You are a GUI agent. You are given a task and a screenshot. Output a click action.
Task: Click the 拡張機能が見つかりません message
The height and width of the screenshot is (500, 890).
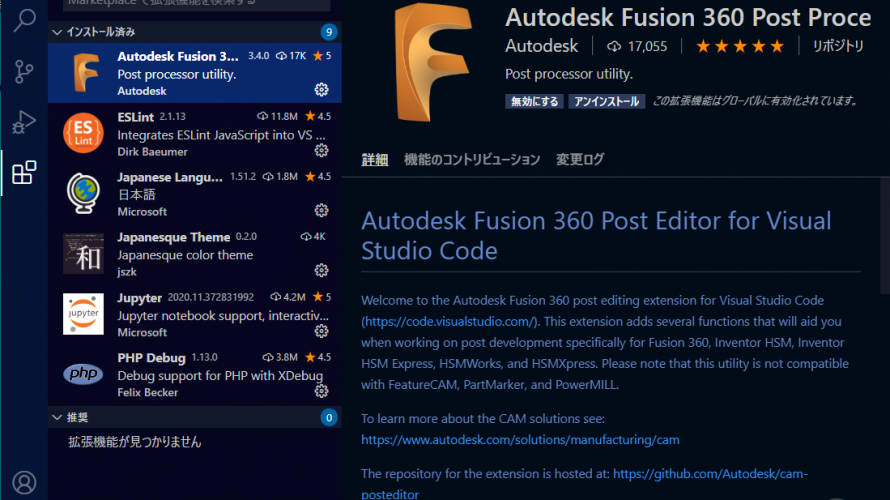(135, 442)
